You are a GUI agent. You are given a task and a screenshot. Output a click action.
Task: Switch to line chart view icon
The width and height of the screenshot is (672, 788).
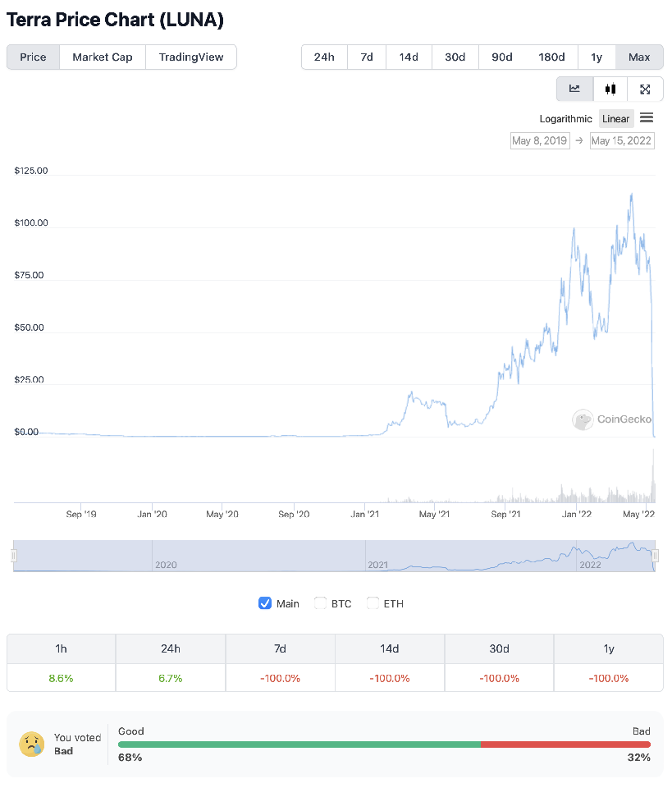[x=574, y=89]
